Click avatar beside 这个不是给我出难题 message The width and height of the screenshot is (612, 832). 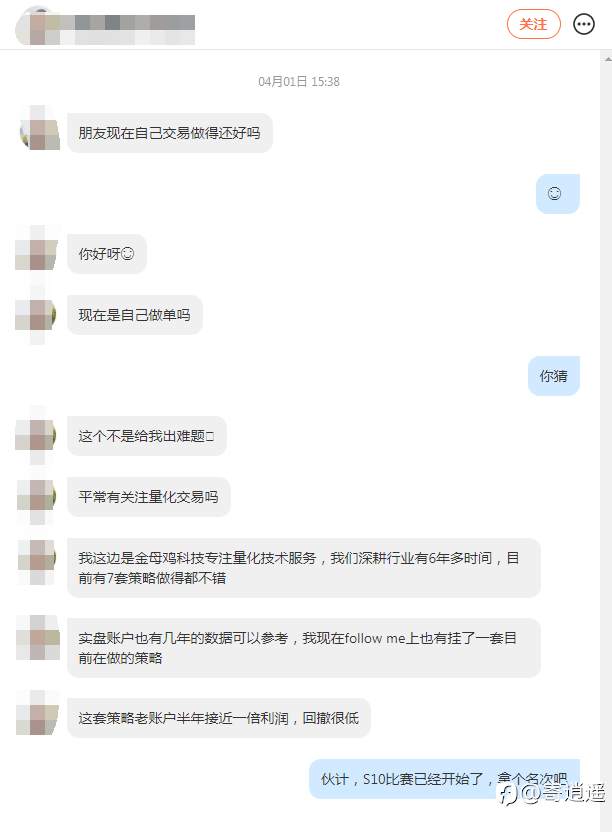[x=37, y=436]
